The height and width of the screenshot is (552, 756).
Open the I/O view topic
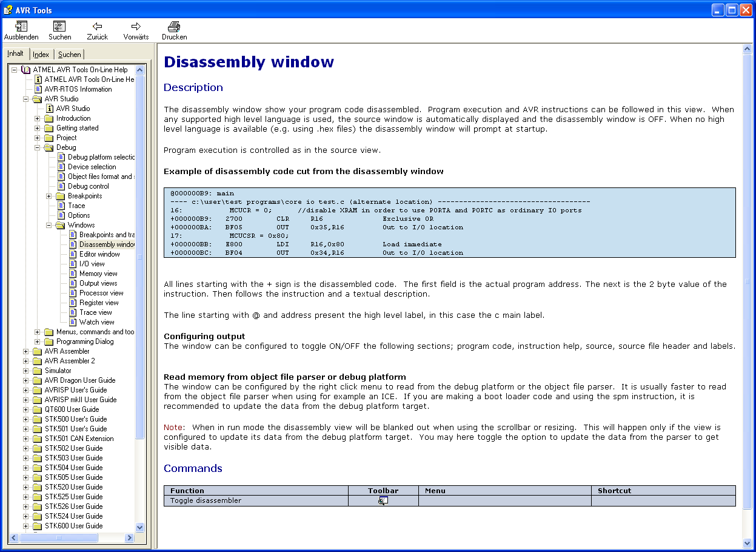click(x=92, y=264)
